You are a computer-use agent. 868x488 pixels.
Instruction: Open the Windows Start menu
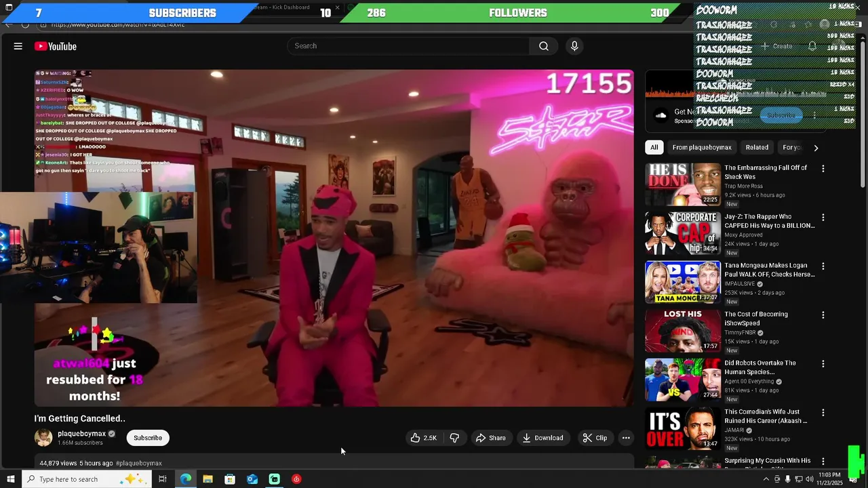10,479
